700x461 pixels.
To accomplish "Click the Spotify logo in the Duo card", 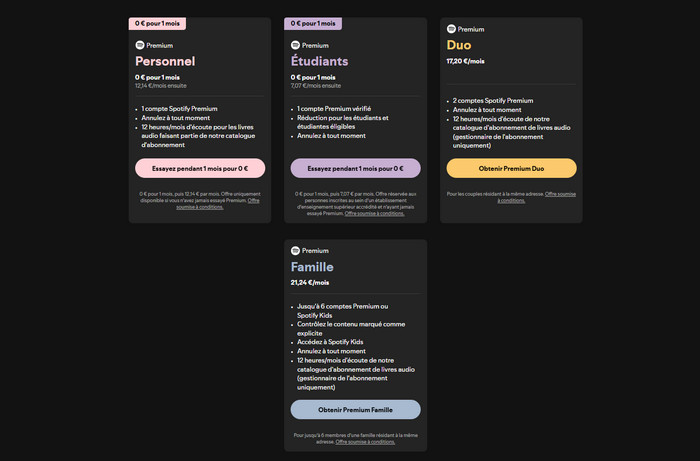I will coord(452,29).
